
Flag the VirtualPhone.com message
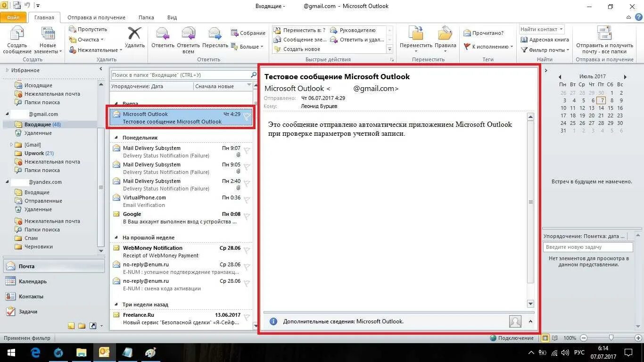click(x=246, y=200)
